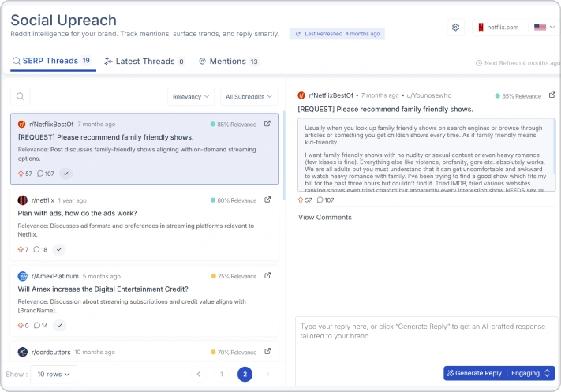
Task: Open the 10 rows per page dropdown
Action: tap(54, 374)
